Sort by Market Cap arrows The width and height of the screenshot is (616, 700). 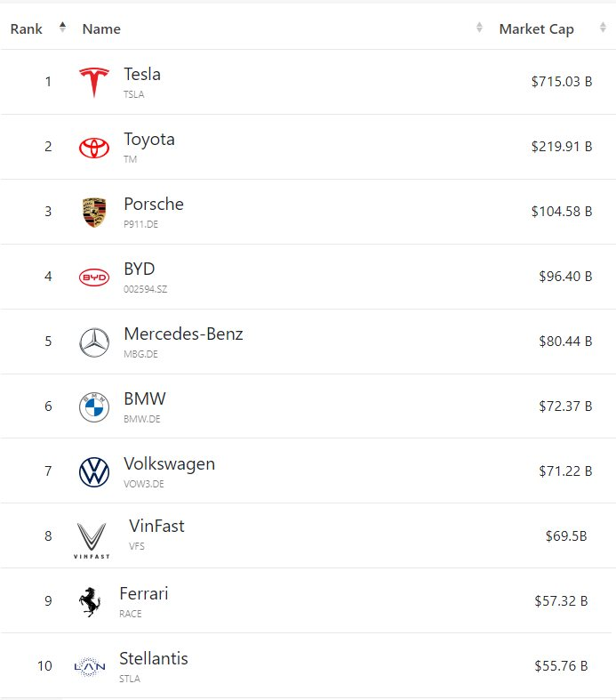click(x=603, y=28)
